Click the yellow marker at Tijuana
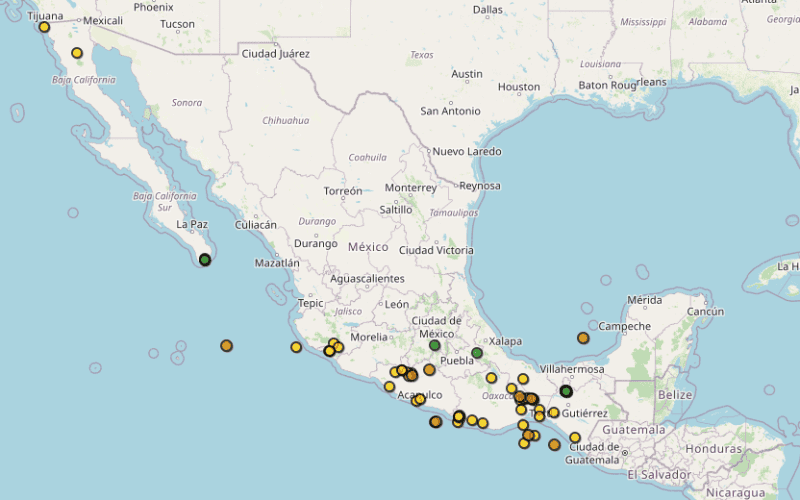This screenshot has height=500, width=800. (44, 27)
